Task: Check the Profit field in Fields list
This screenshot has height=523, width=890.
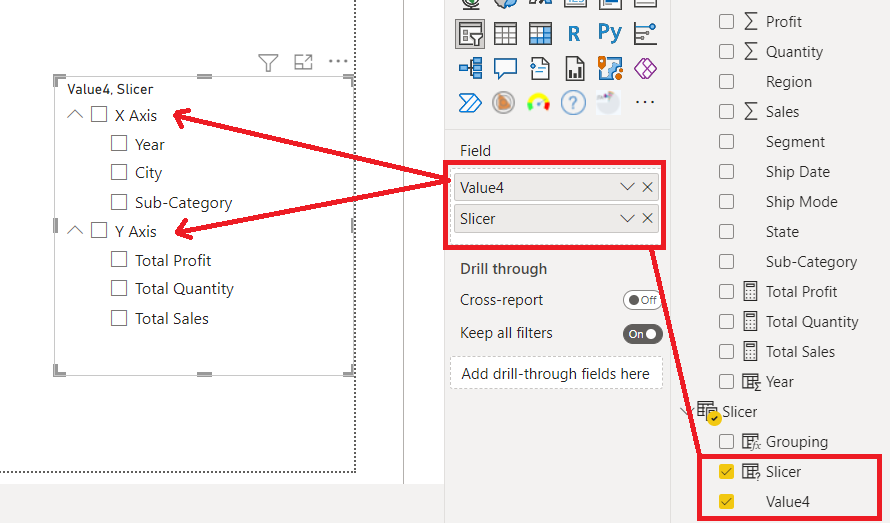Action: 727,22
